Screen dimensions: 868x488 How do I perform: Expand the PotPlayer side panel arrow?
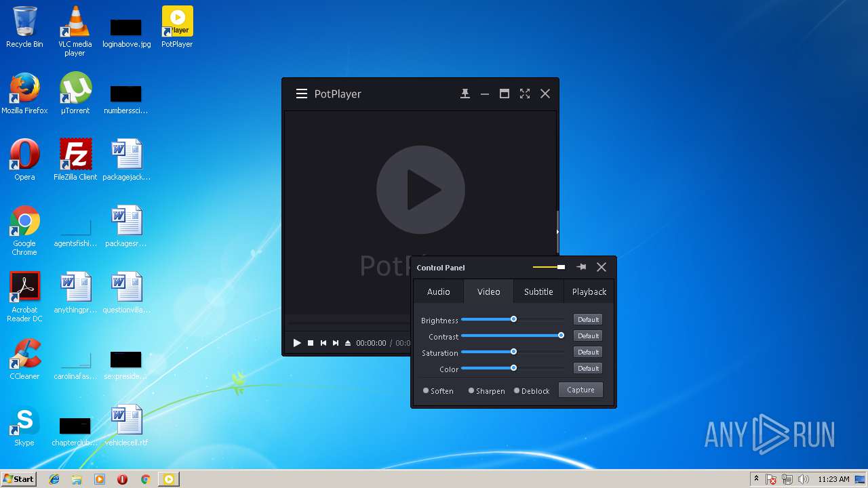coord(557,231)
